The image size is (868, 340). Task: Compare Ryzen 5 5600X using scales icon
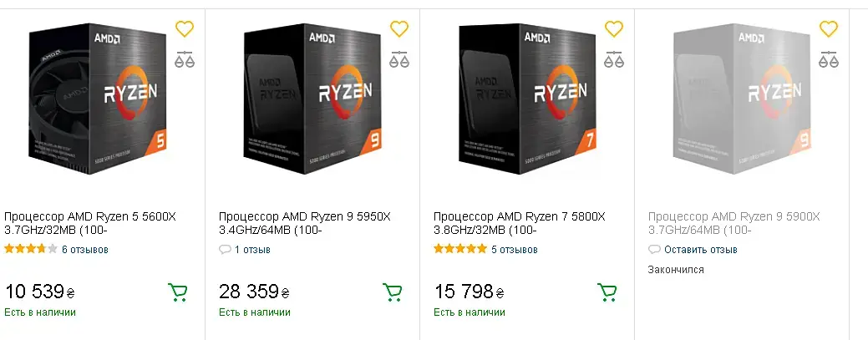[x=185, y=59]
